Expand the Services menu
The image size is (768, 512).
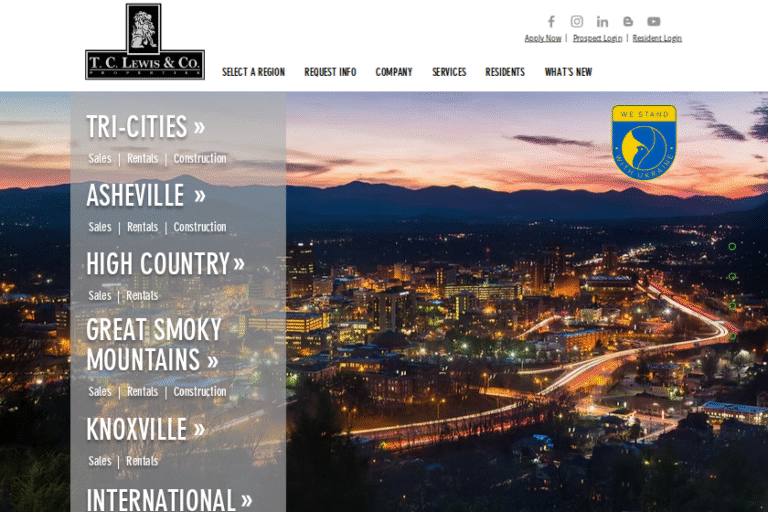coord(449,72)
